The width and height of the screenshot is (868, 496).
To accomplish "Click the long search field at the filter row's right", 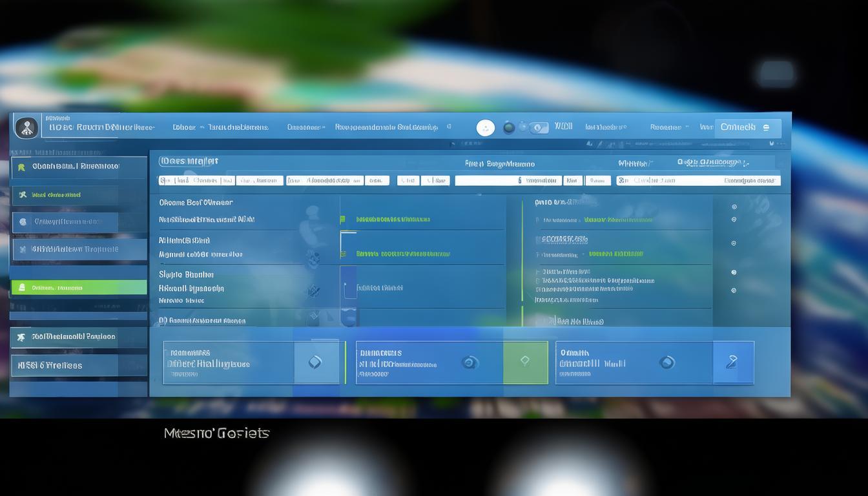I will [x=698, y=181].
